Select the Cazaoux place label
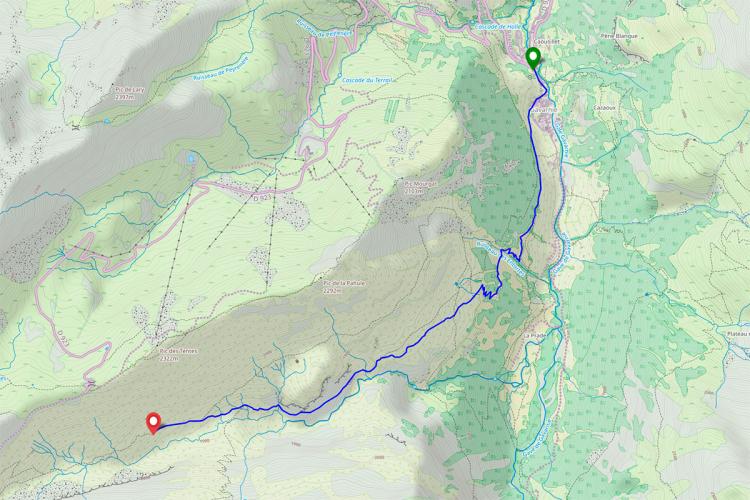This screenshot has height=500, width=750. pyautogui.click(x=605, y=108)
